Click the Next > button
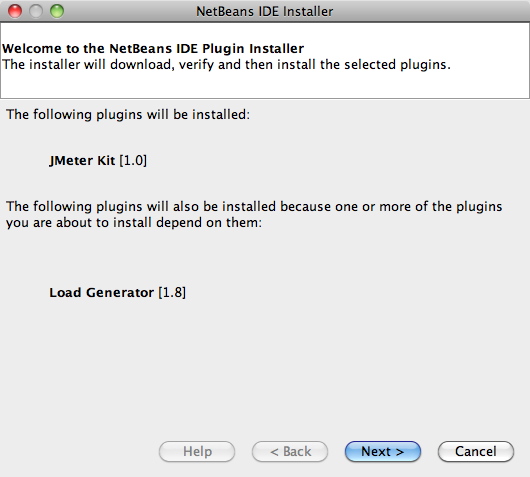Screen dimensions: 530x477 (x=383, y=451)
